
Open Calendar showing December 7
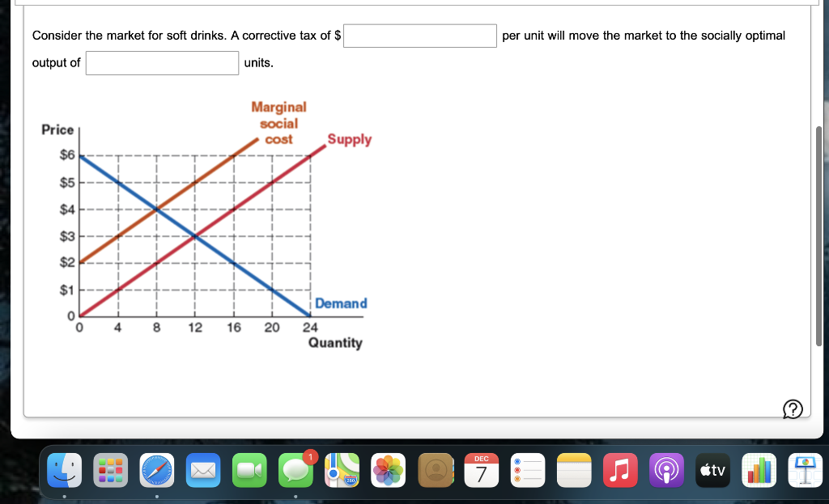click(x=481, y=470)
